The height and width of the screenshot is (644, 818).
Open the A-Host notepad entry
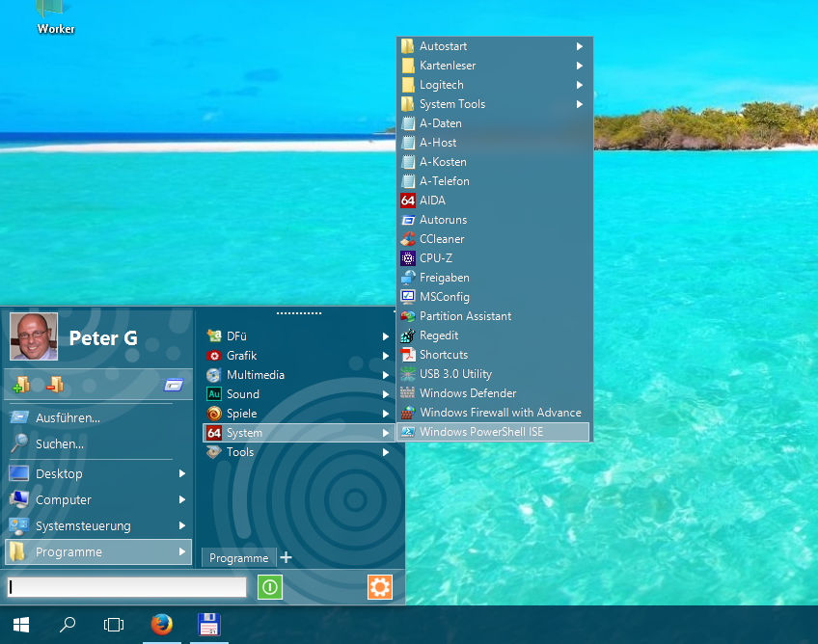pyautogui.click(x=495, y=143)
